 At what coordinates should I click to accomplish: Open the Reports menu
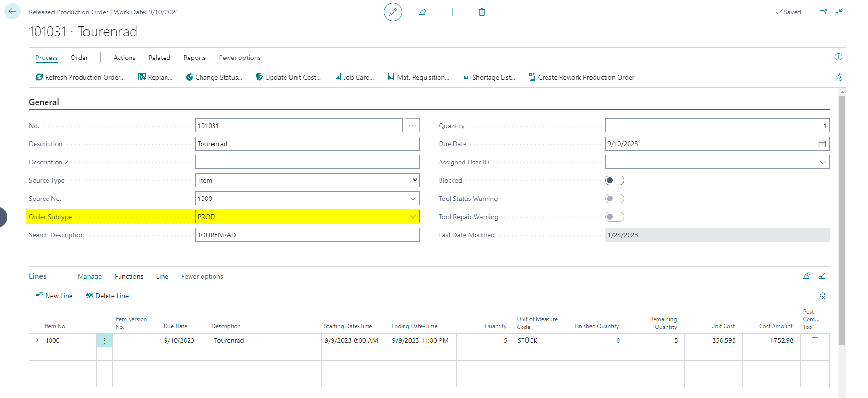click(195, 58)
